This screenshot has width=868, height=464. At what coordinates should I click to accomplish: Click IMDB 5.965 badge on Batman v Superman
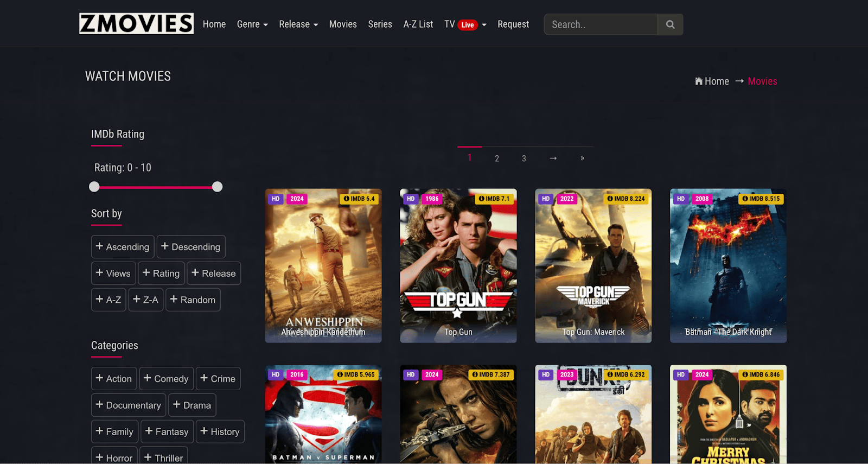click(x=356, y=374)
